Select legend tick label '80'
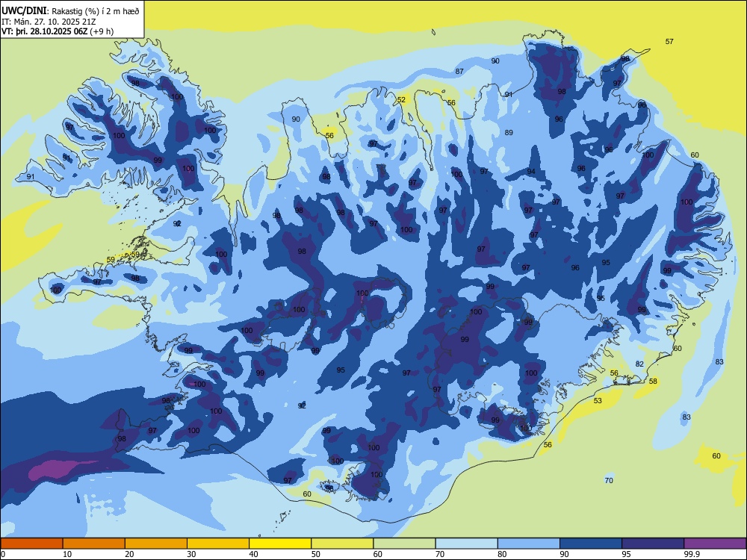747x560 pixels. coord(502,554)
